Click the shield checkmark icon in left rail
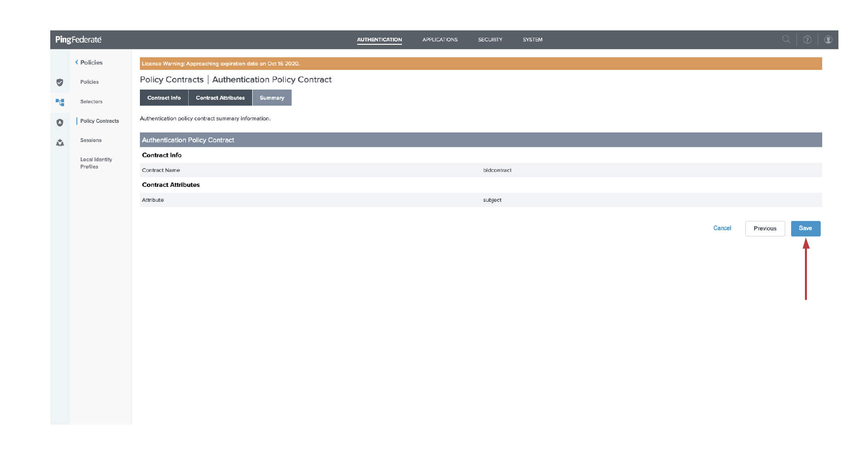 pos(60,82)
